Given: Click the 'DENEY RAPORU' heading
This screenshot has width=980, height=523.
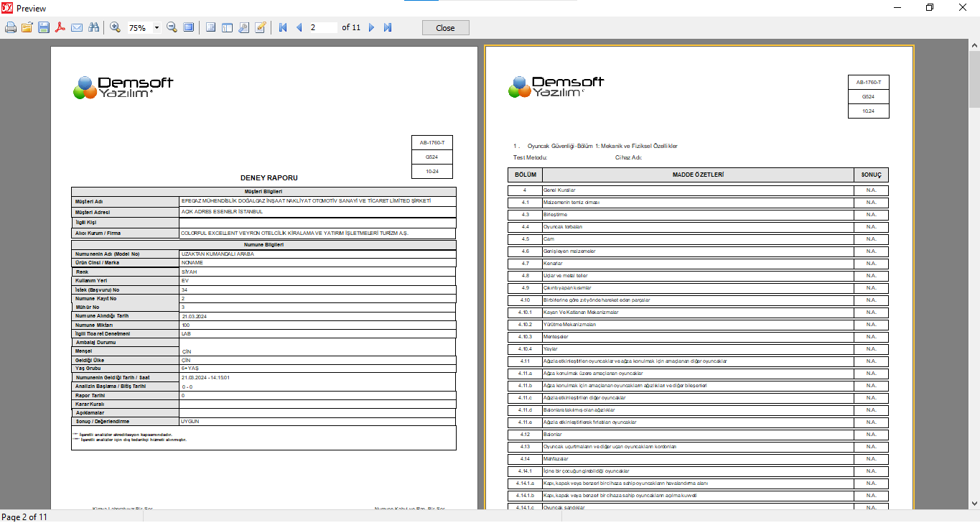Looking at the screenshot, I should pyautogui.click(x=269, y=177).
